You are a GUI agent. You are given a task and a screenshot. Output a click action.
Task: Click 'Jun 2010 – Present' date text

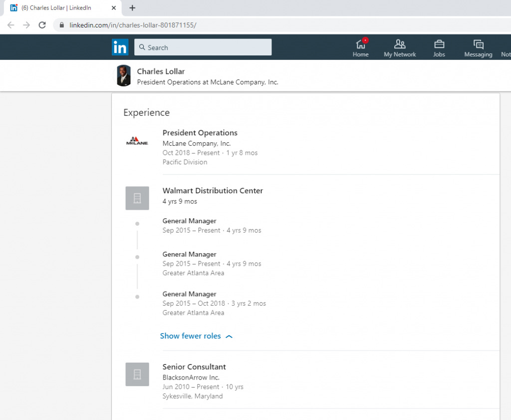191,387
